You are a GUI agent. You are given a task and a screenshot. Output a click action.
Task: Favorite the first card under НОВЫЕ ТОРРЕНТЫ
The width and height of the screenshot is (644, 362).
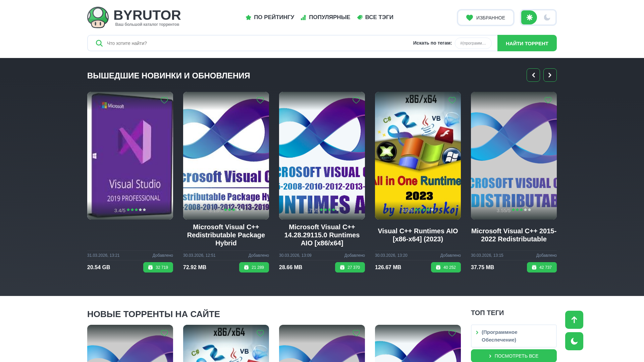(x=164, y=333)
